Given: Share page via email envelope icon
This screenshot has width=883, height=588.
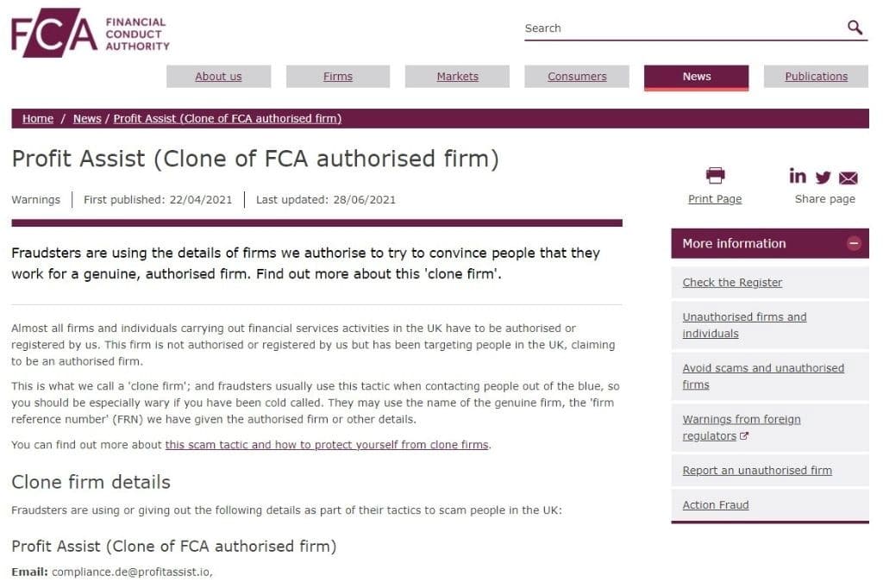Looking at the screenshot, I should click(849, 178).
